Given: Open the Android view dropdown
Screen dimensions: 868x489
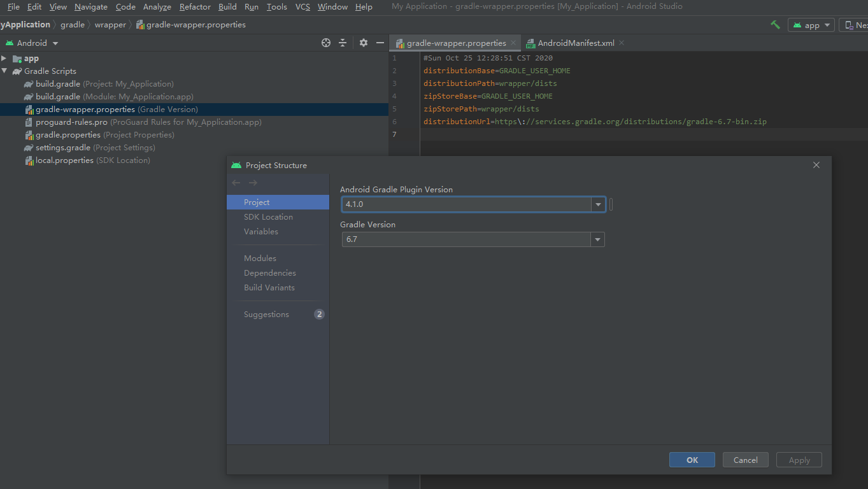Looking at the screenshot, I should 55,43.
